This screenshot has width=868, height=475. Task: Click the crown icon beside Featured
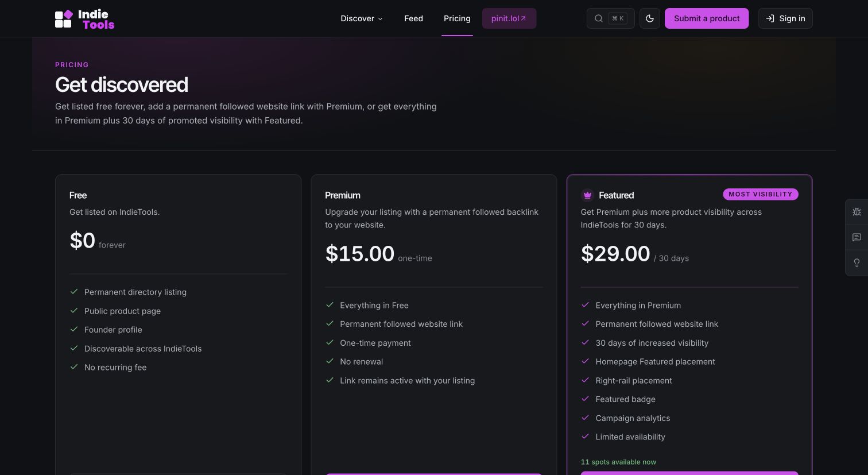[x=587, y=195]
